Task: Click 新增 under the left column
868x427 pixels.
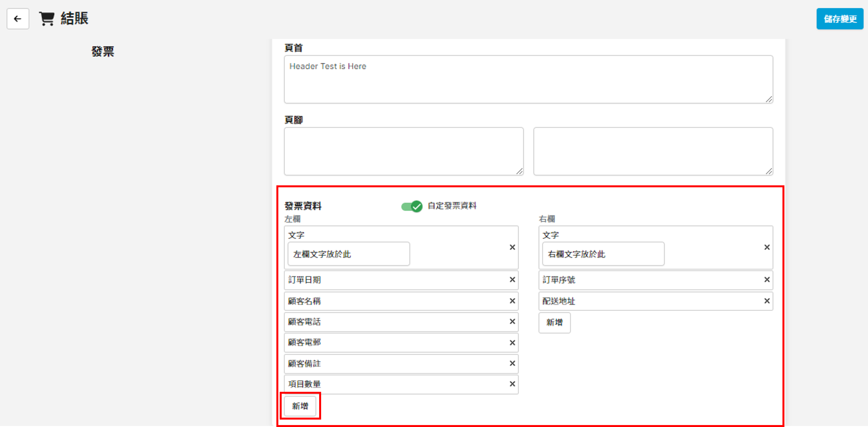Action: pos(300,406)
